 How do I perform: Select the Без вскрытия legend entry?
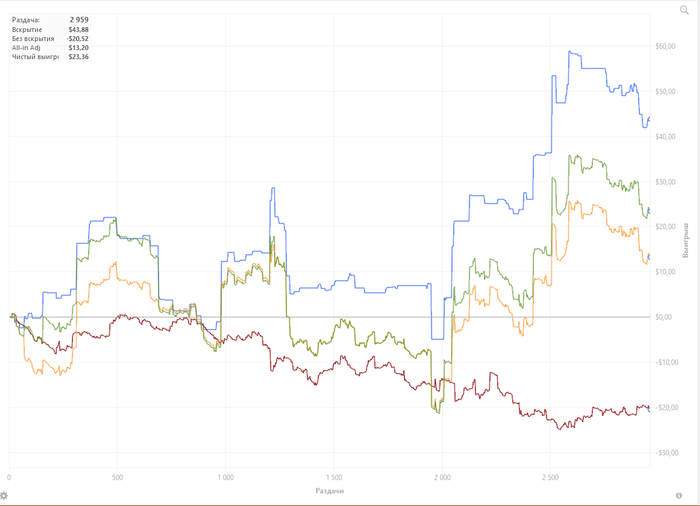pos(31,39)
